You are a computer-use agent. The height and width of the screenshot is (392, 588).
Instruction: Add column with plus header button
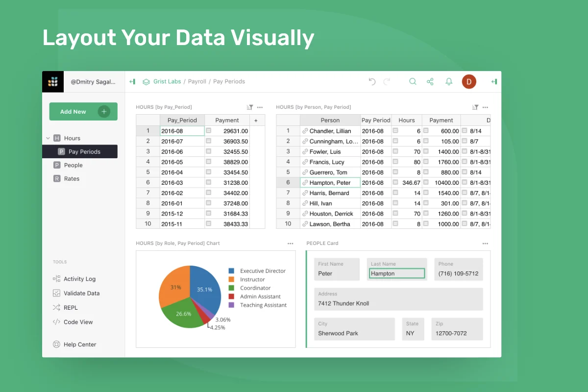tap(256, 120)
